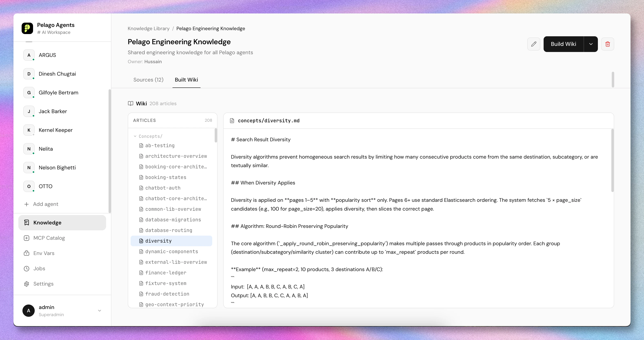Click the Jobs clock icon
Image resolution: width=644 pixels, height=340 pixels.
tap(27, 268)
